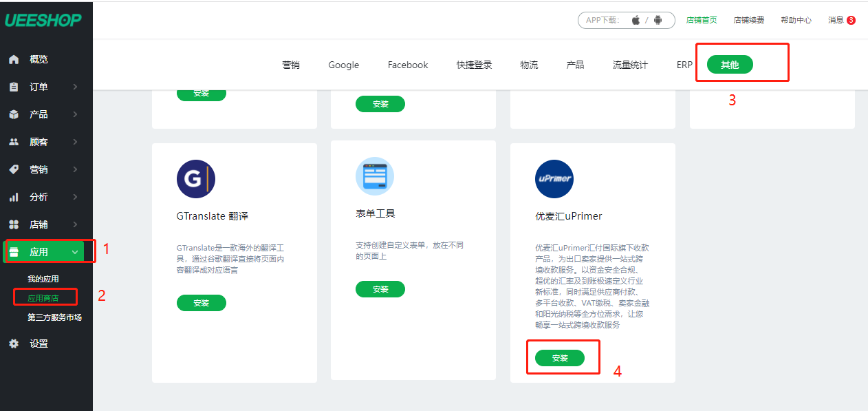Expand the 分析 menu chevron
This screenshot has width=868, height=411.
click(75, 197)
